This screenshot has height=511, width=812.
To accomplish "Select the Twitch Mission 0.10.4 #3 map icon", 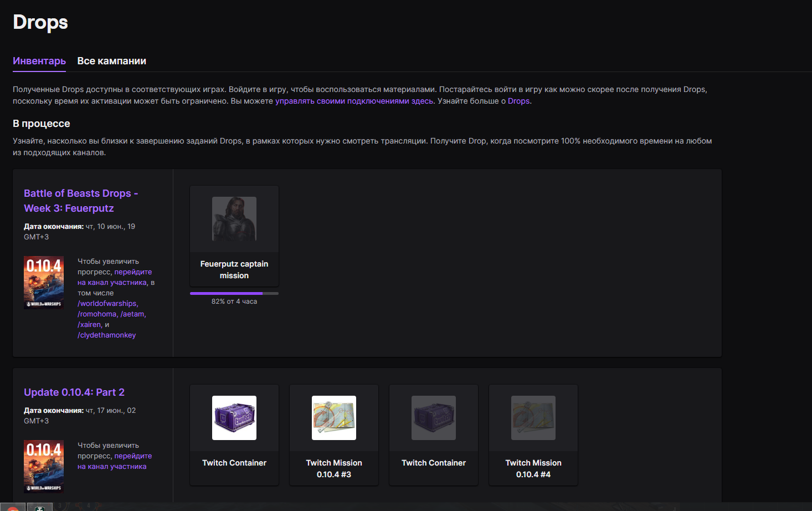I will pyautogui.click(x=333, y=418).
